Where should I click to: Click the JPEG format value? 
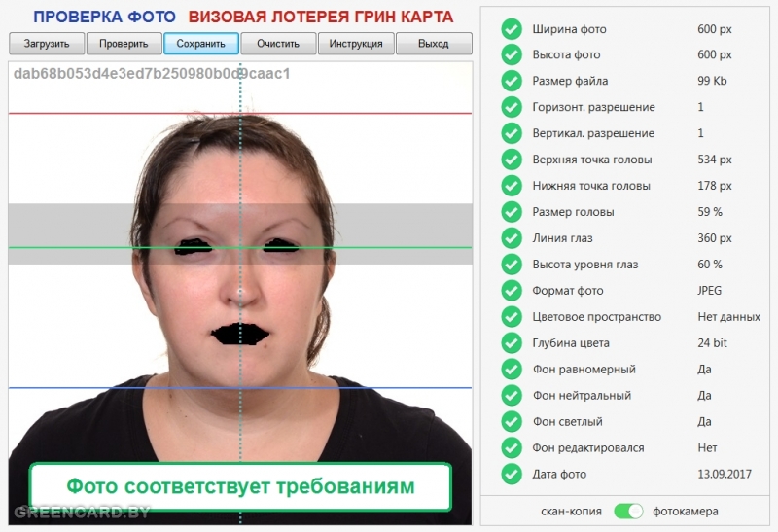[x=710, y=291]
